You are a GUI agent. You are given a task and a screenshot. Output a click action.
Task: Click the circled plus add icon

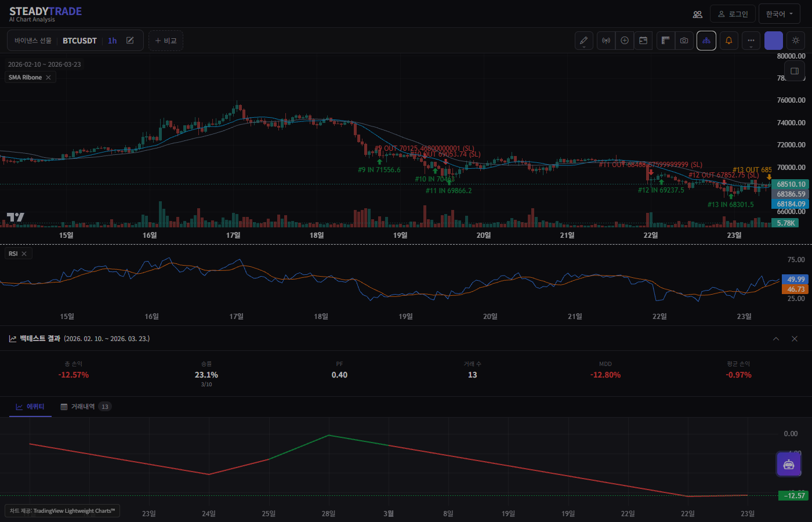(x=625, y=41)
